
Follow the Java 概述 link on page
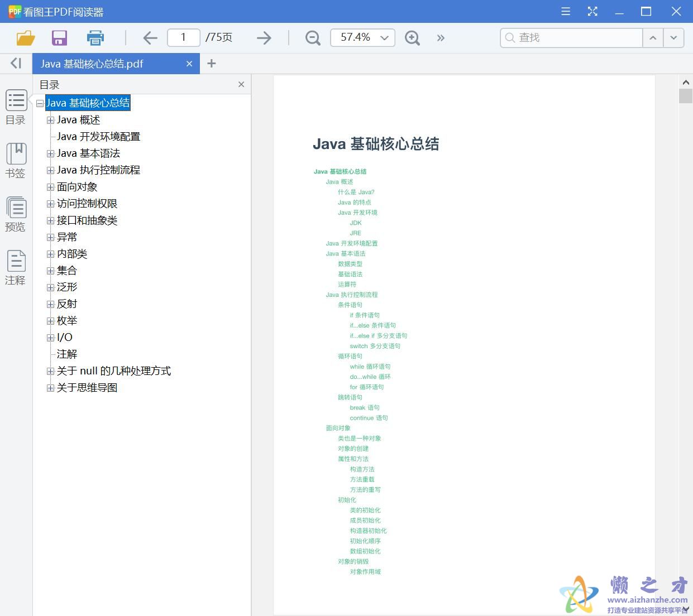click(340, 182)
